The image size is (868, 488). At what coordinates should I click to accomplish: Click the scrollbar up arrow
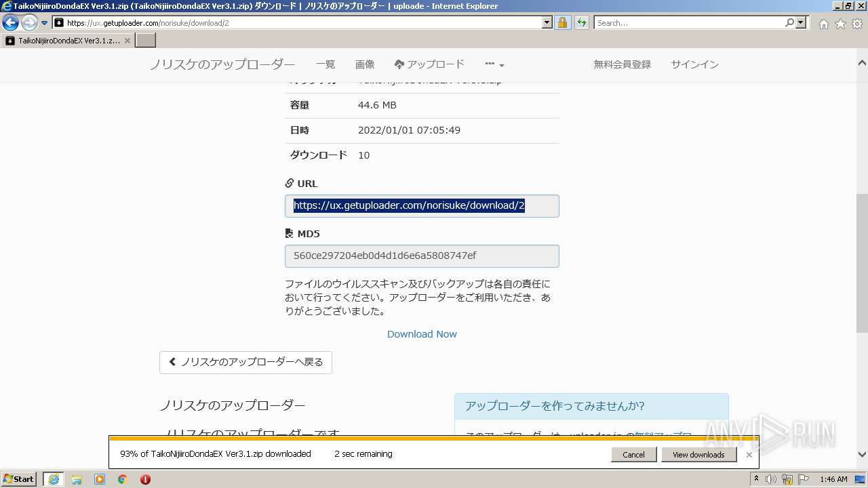[x=862, y=62]
